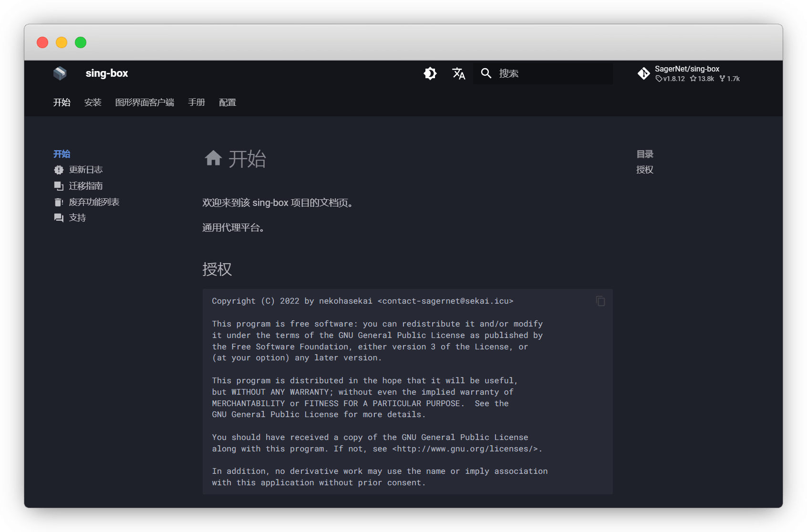
Task: Click the sing-box logo icon
Action: tap(60, 73)
